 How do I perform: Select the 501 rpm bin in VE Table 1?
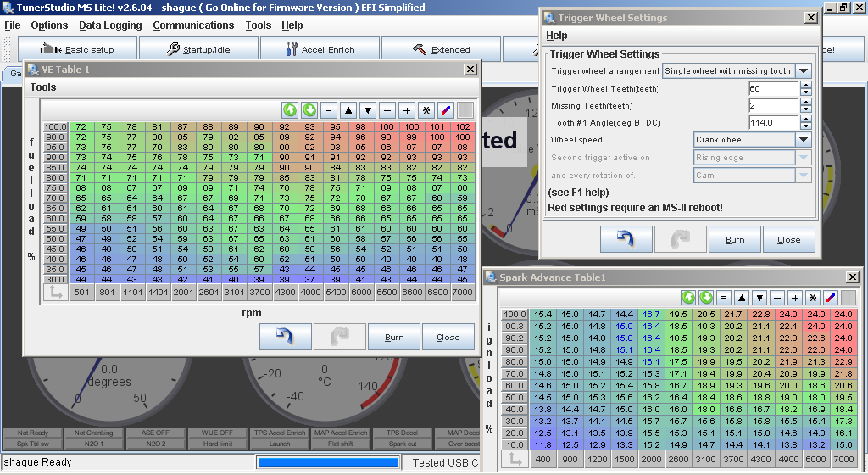coord(81,292)
